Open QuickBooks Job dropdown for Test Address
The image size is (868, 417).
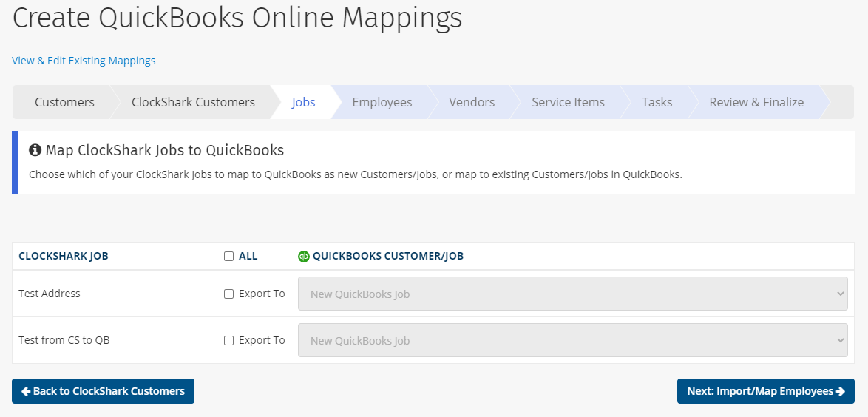coord(572,294)
